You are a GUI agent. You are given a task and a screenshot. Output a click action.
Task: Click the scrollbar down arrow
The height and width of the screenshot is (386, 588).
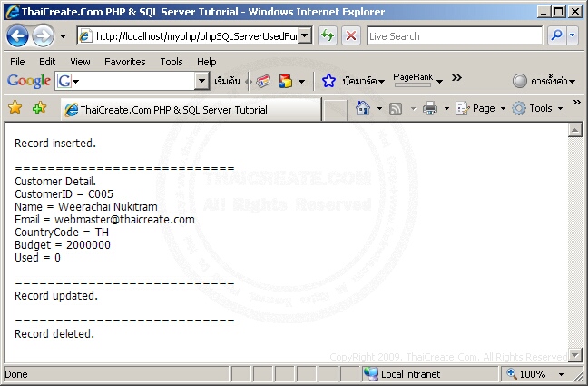[x=575, y=355]
